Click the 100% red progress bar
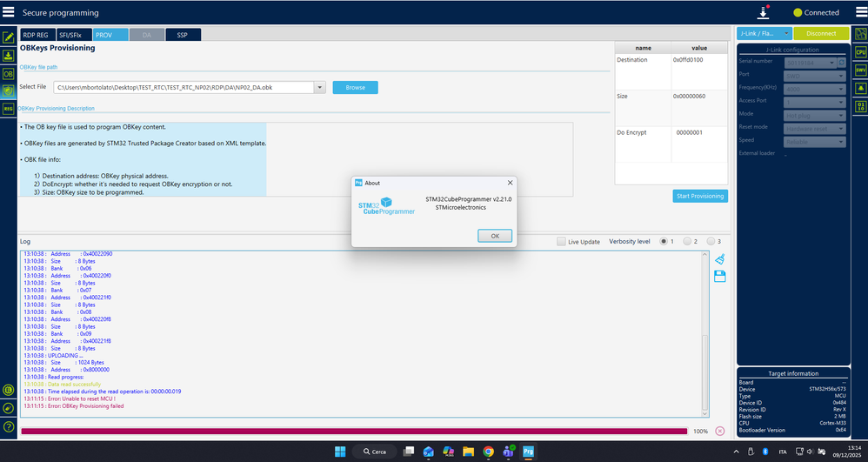Viewport: 868px width, 462px height. (354, 431)
